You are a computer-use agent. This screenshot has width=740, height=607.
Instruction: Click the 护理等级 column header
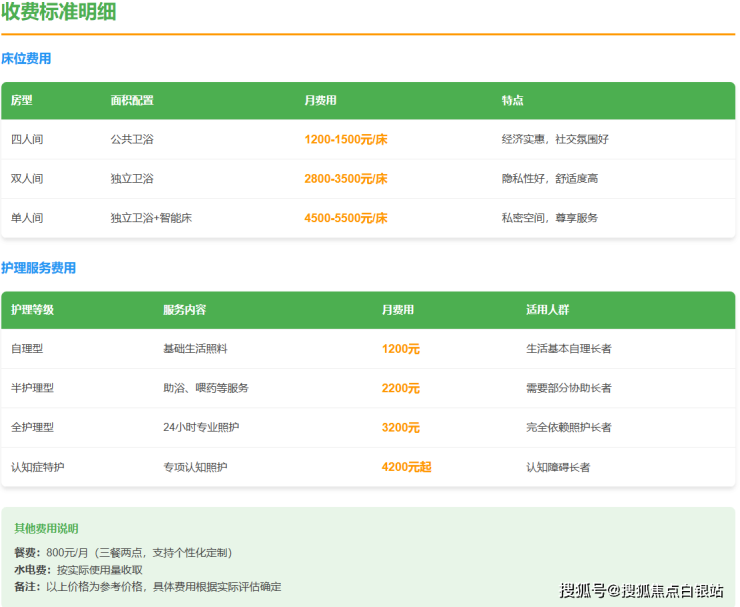32,310
